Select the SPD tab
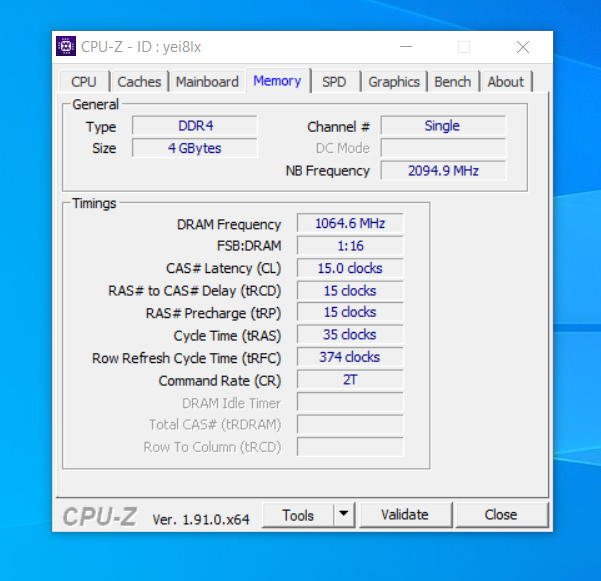Image resolution: width=601 pixels, height=581 pixels. [334, 82]
